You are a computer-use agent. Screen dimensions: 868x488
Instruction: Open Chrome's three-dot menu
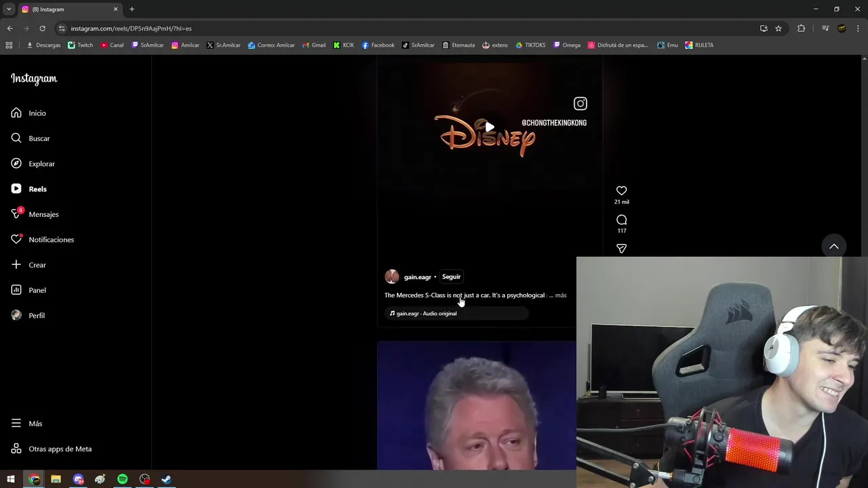tap(859, 28)
